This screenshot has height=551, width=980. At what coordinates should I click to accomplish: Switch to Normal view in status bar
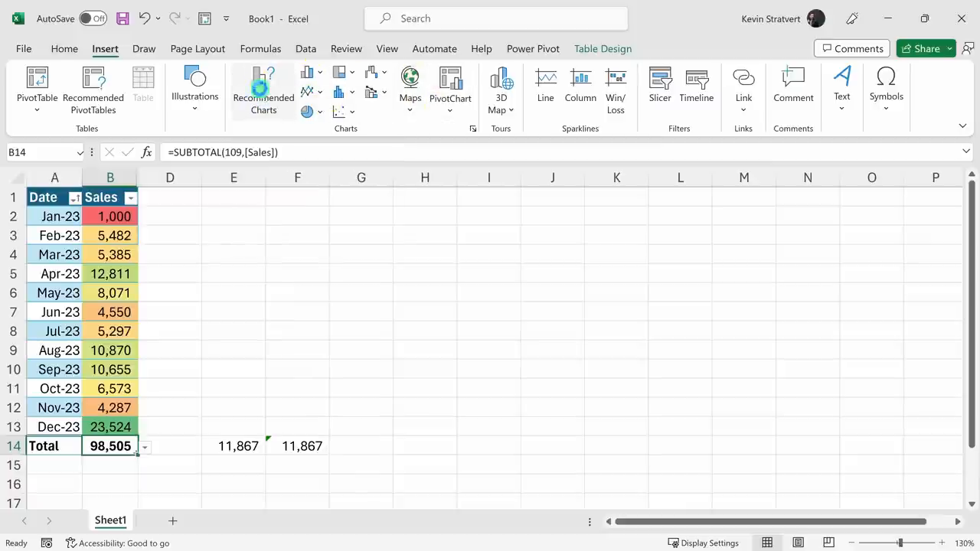tap(767, 543)
